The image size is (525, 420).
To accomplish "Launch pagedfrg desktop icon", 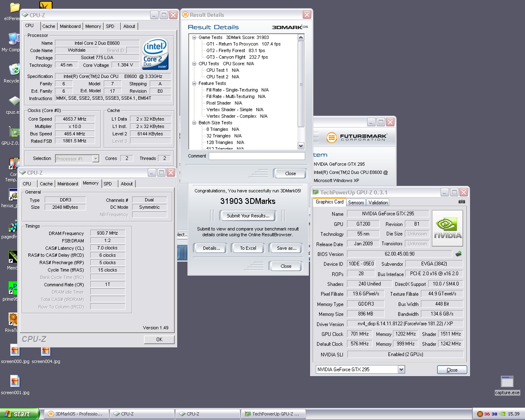I will tap(13, 226).
